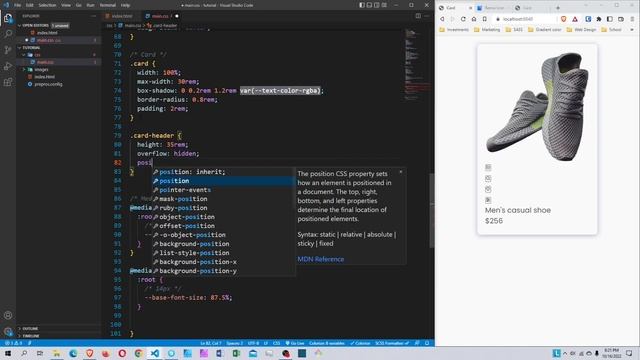The image size is (640, 360).
Task: Choose 'mask-position' suggestion
Action: tap(223, 199)
